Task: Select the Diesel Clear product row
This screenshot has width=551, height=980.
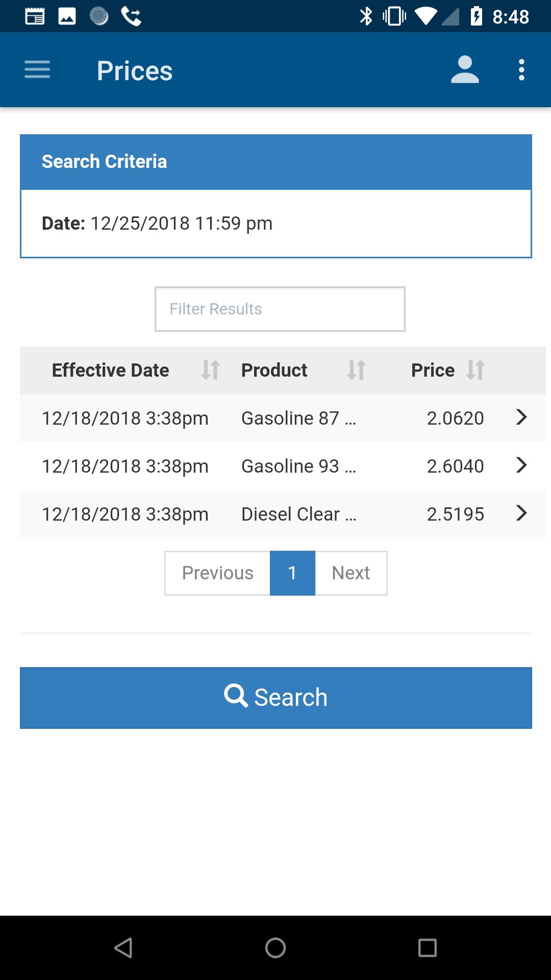Action: (283, 514)
